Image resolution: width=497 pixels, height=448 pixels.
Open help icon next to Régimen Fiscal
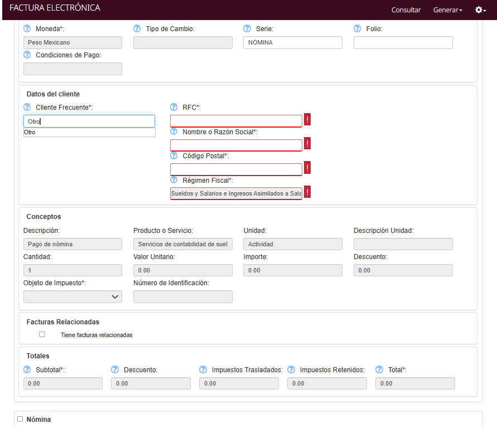174,180
